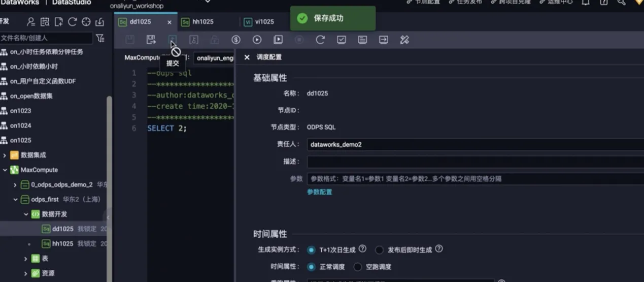Click the crossed pencil-ruler tools icon
This screenshot has height=282, width=644.
404,40
